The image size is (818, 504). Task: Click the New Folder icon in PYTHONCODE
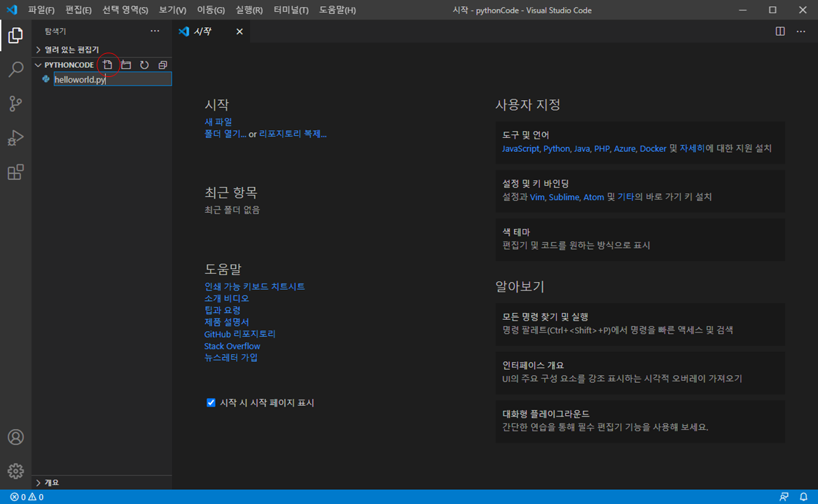(x=126, y=64)
